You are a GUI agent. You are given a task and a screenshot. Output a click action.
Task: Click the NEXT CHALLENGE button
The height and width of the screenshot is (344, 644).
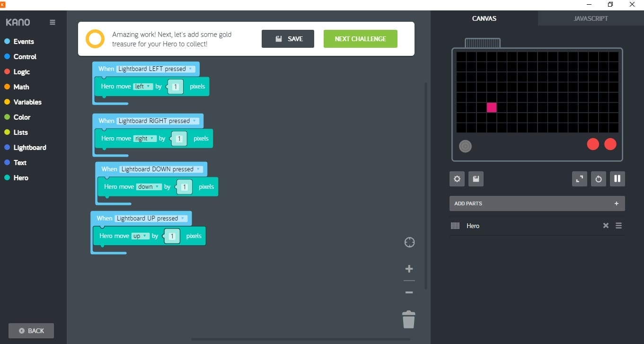coord(360,39)
